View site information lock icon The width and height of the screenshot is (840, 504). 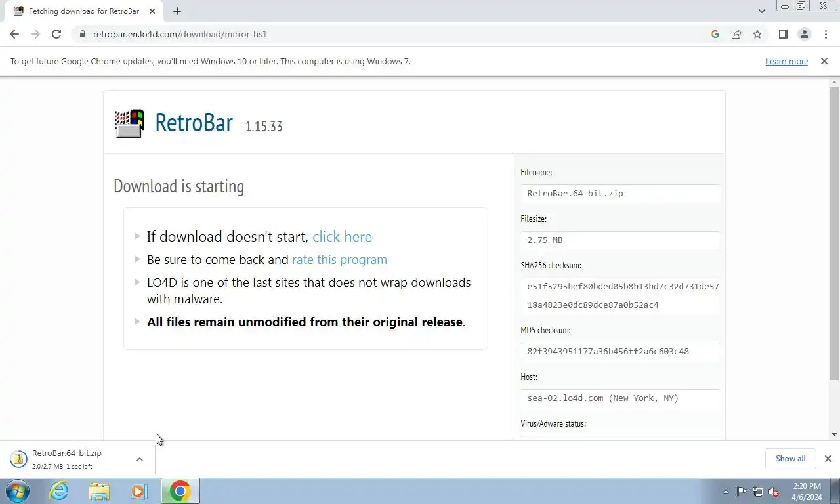(x=82, y=34)
